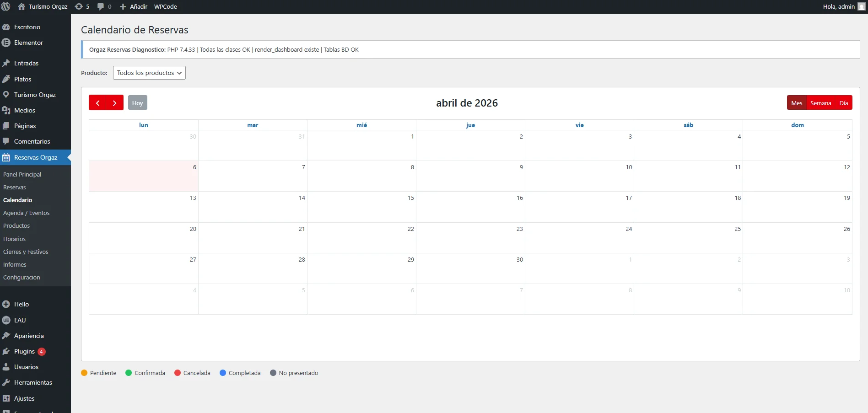Screen dimensions: 868x413
Task: Click the WordPress logo icon
Action: coord(6,6)
